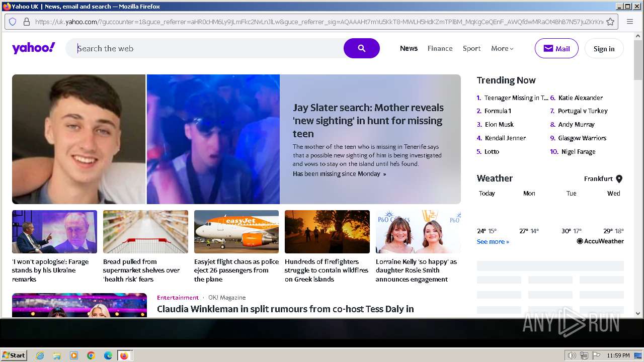This screenshot has height=362, width=644.
Task: Open the Finance section
Action: point(440,48)
